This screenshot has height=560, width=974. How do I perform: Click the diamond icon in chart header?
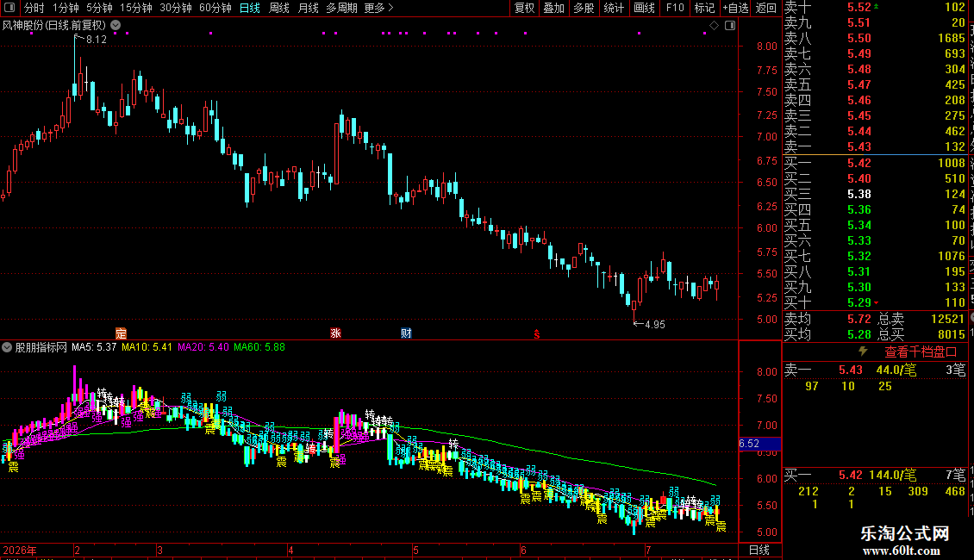point(715,26)
